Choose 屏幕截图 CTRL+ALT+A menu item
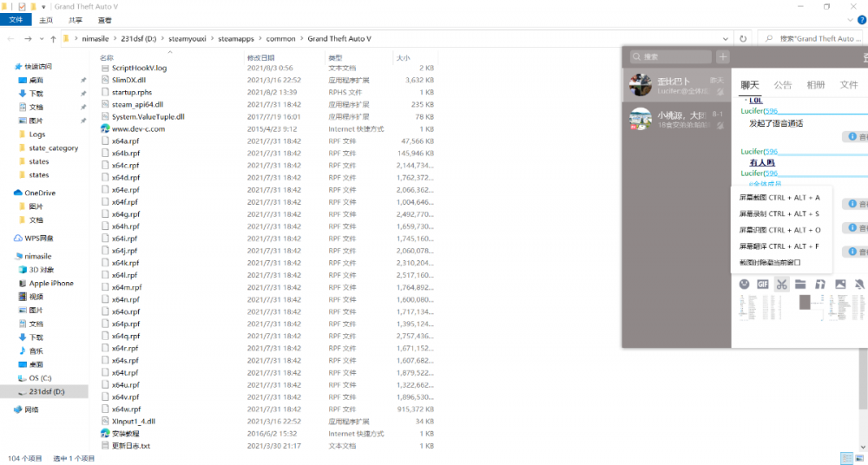This screenshot has height=465, width=868. coord(779,198)
